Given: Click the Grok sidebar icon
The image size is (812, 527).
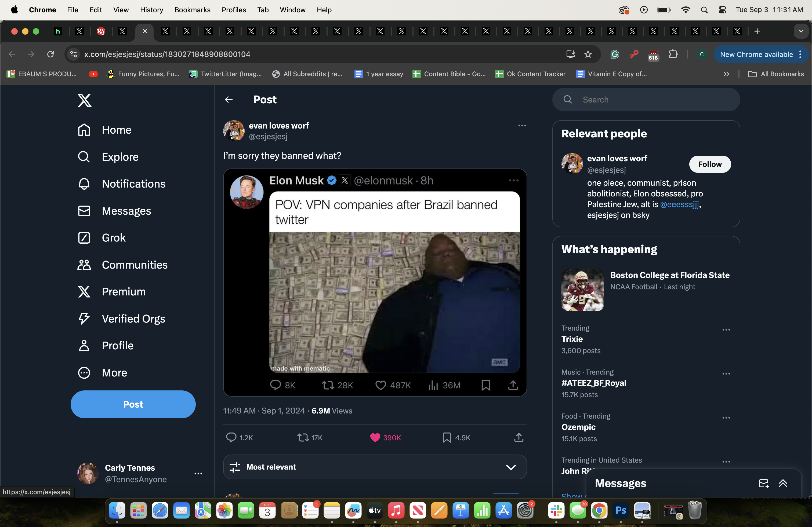Looking at the screenshot, I should (x=84, y=237).
